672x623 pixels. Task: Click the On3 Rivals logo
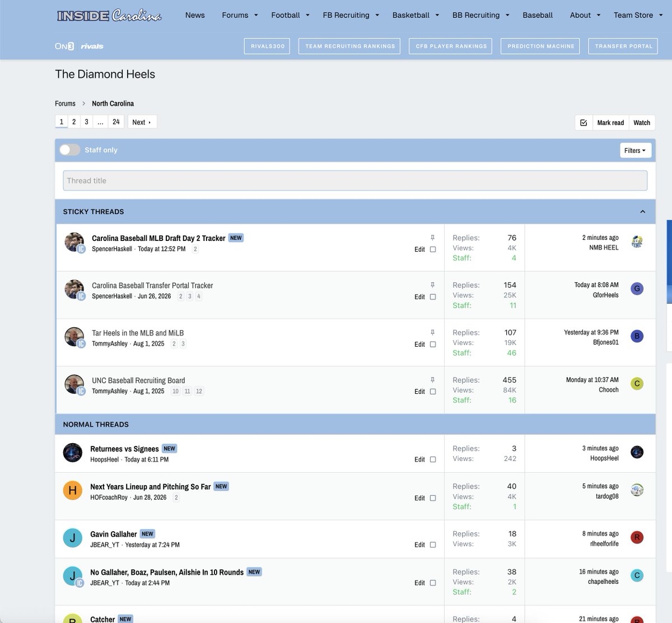79,46
